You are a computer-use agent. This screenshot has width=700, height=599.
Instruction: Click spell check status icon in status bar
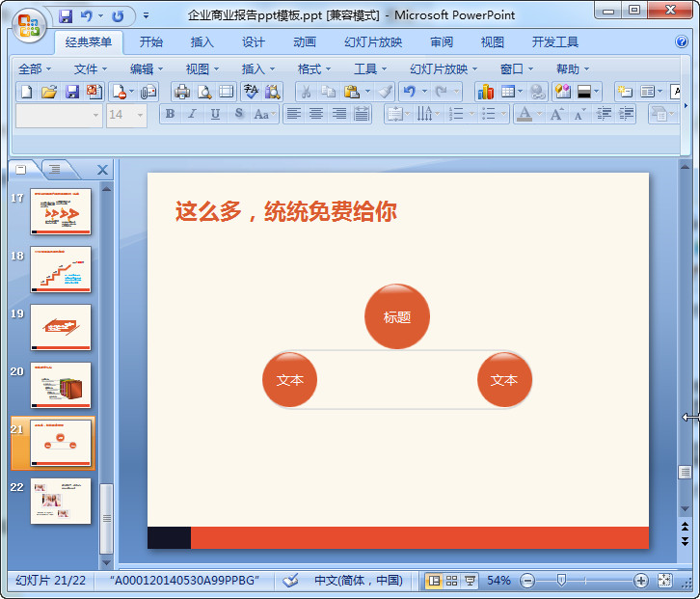[x=290, y=581]
